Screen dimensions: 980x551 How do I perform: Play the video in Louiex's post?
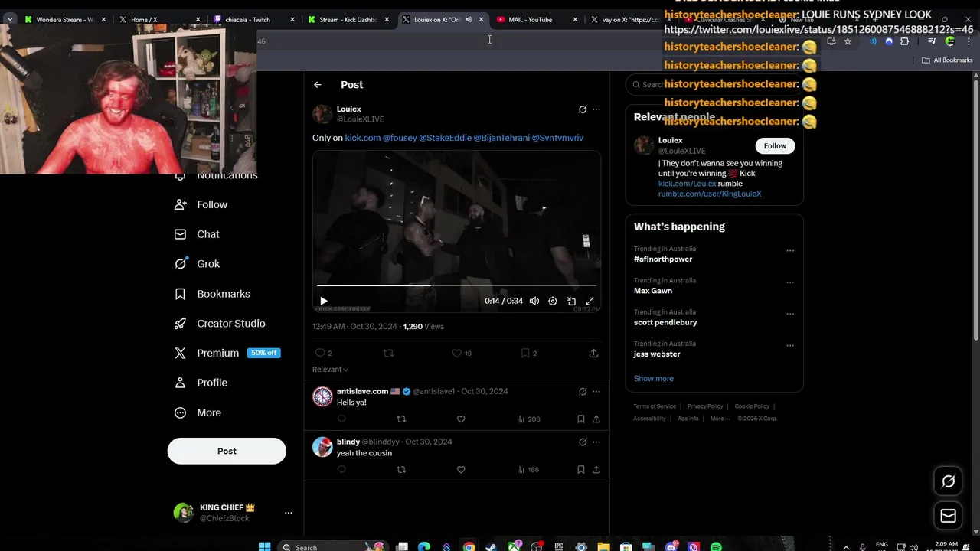323,302
